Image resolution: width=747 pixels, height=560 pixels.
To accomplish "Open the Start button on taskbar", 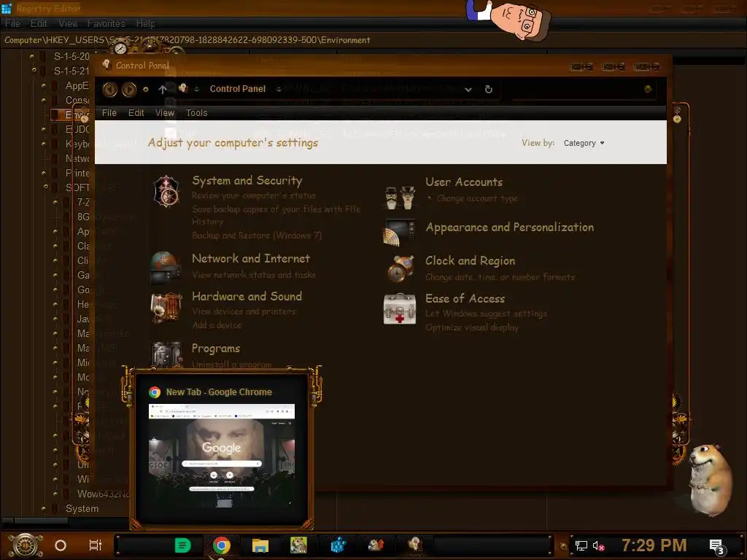I will [x=26, y=545].
